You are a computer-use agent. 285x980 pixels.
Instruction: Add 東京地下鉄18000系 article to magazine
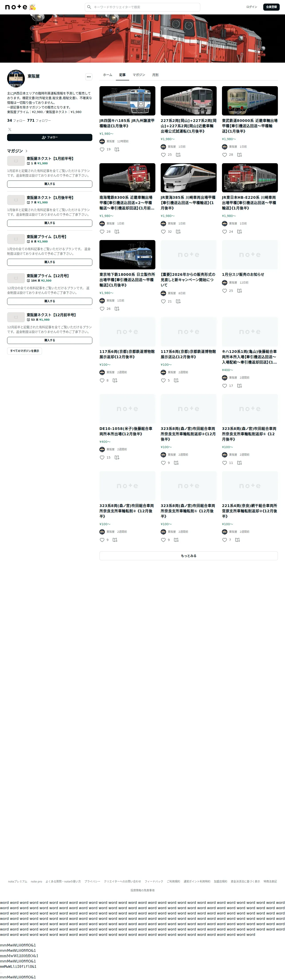[x=117, y=309]
